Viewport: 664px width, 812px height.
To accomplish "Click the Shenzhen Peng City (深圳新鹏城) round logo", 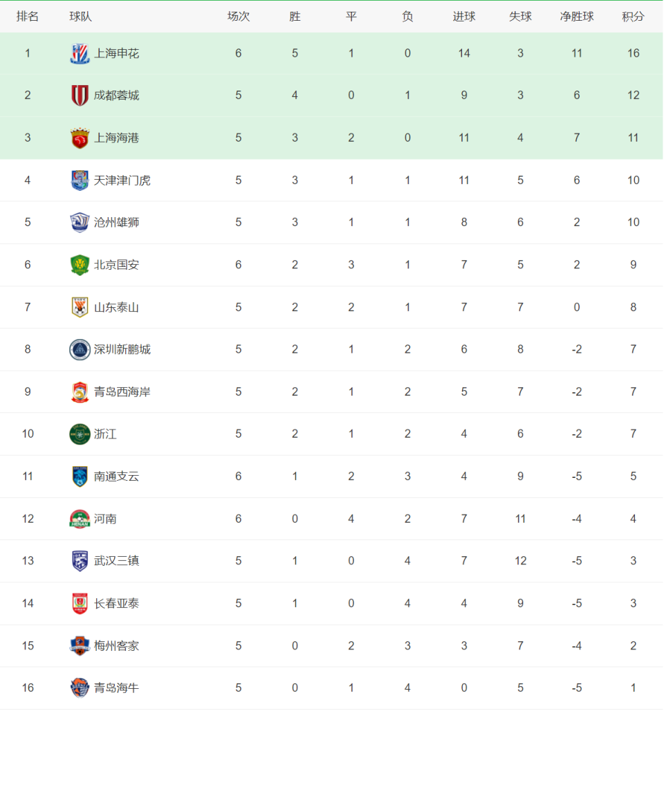I will [x=80, y=349].
